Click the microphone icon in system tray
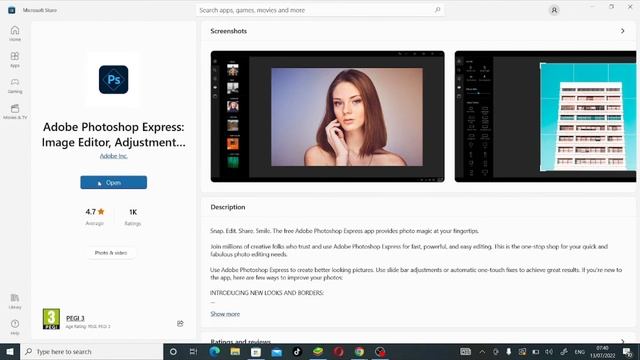Screen dimensions: 640x360 pyautogui.click(x=509, y=351)
